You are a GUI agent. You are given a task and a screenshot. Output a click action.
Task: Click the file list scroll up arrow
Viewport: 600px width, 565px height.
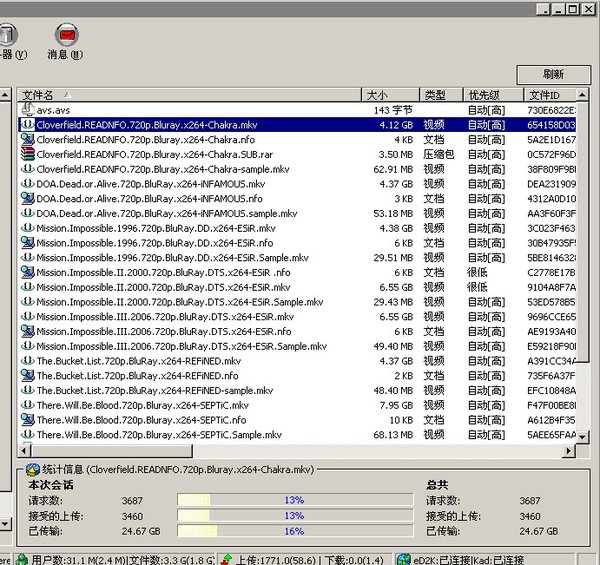[582, 94]
